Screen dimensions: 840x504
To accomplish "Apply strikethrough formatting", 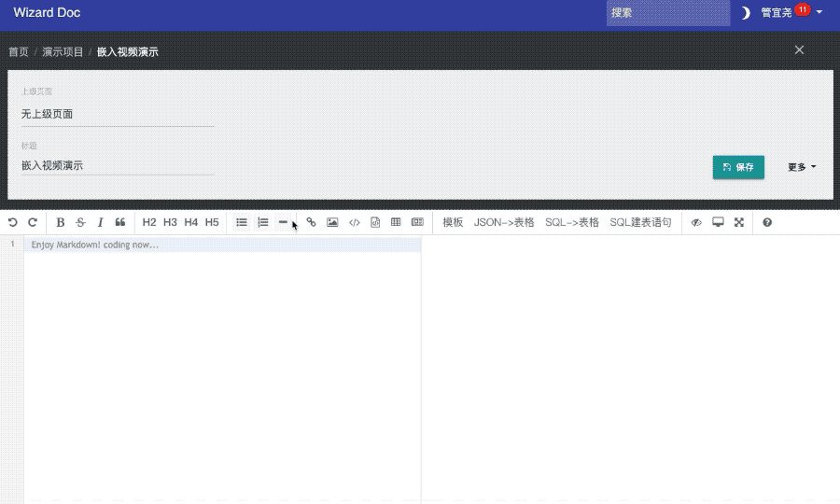I will pyautogui.click(x=80, y=222).
